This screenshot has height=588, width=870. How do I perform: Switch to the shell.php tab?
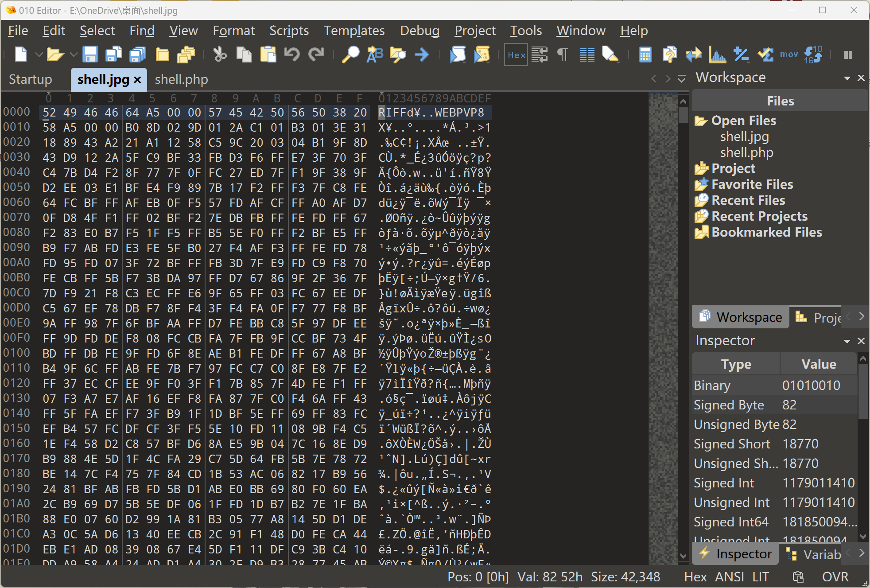tap(181, 79)
